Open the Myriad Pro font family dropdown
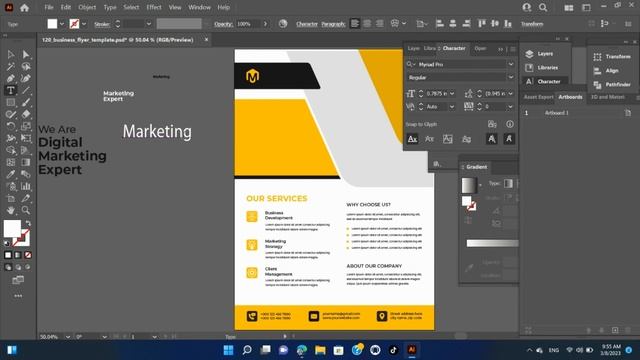The width and height of the screenshot is (640, 360). pos(511,64)
